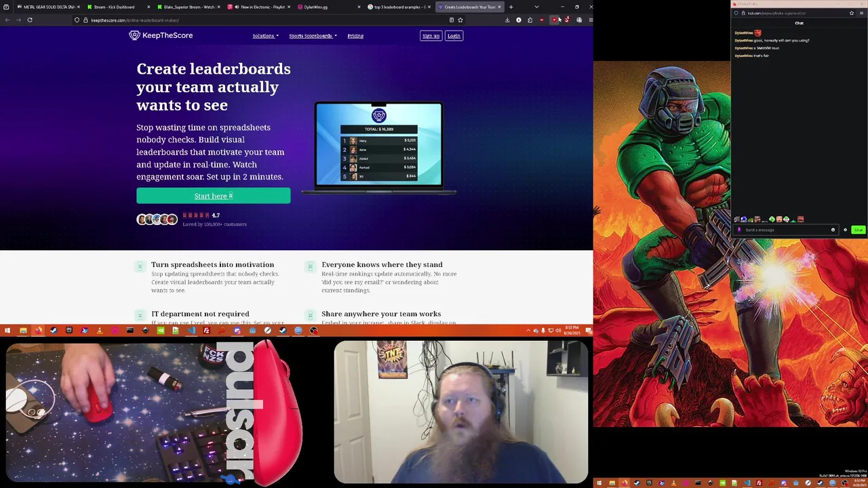The height and width of the screenshot is (488, 868).
Task: Switch to Blake_Superior Stream tab
Action: (x=189, y=7)
